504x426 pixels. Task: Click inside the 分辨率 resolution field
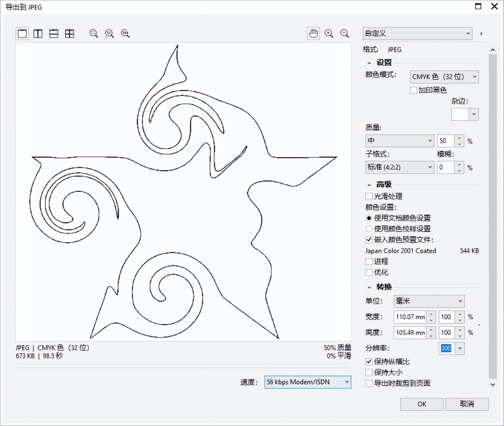pyautogui.click(x=447, y=349)
